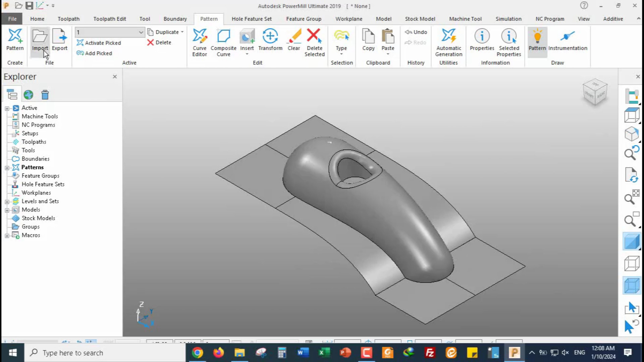
Task: Select Toolpaths in Explorer tree
Action: [34, 142]
